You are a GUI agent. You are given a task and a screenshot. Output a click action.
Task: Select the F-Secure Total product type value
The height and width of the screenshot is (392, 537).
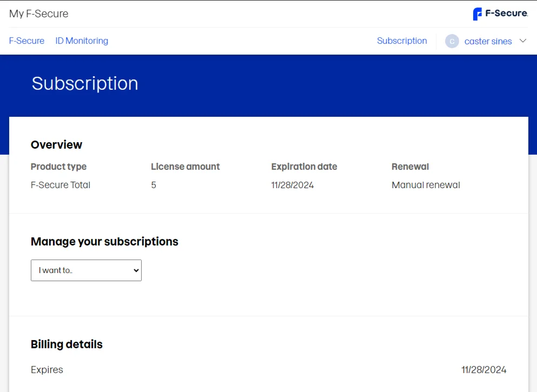(x=61, y=185)
